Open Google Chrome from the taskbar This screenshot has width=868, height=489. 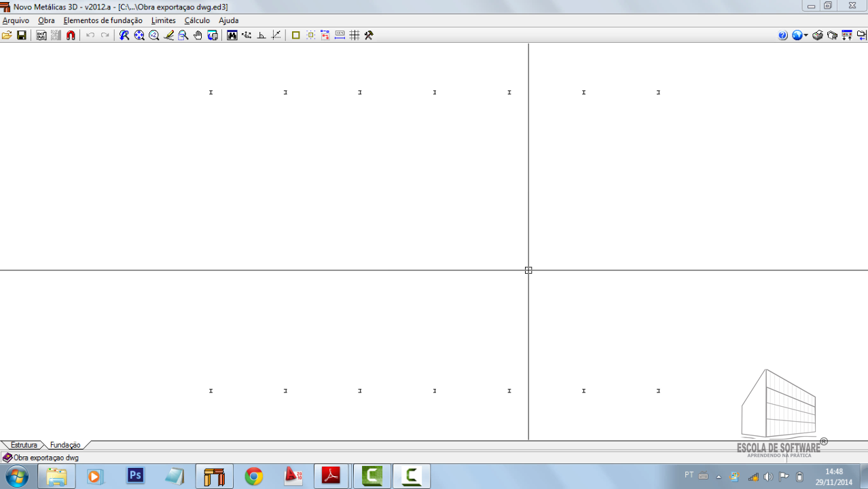[x=254, y=476]
